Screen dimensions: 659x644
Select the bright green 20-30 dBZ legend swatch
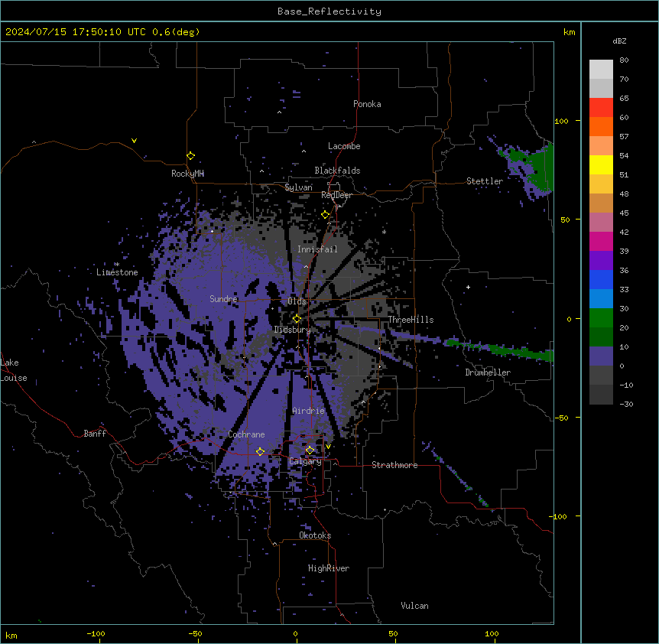coord(601,318)
